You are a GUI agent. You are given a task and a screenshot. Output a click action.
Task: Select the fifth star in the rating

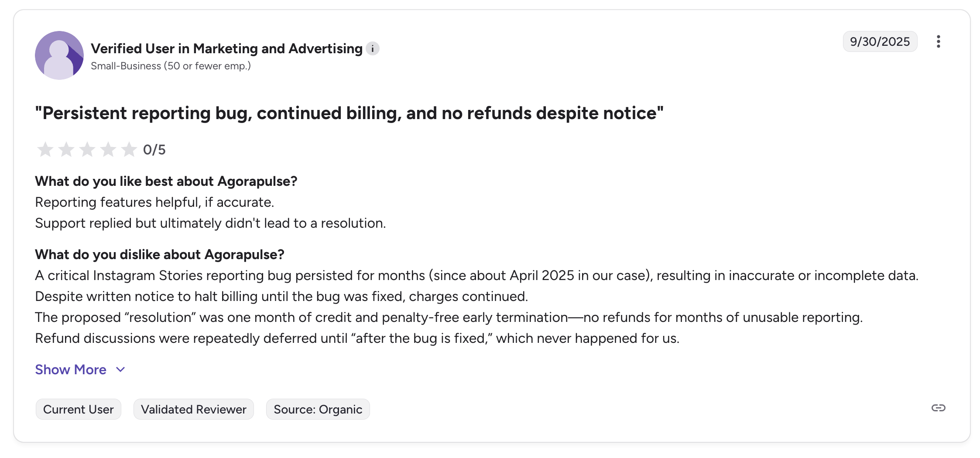click(129, 149)
